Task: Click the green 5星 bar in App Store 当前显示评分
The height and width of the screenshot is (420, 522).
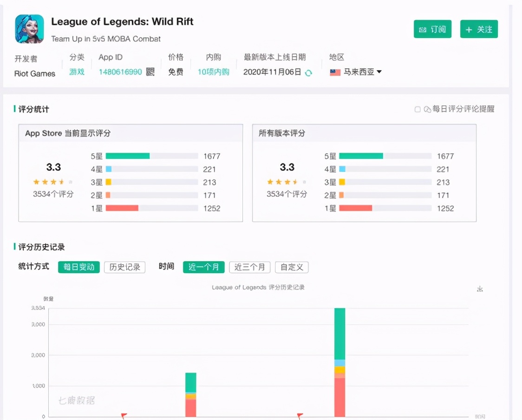Action: pyautogui.click(x=128, y=156)
